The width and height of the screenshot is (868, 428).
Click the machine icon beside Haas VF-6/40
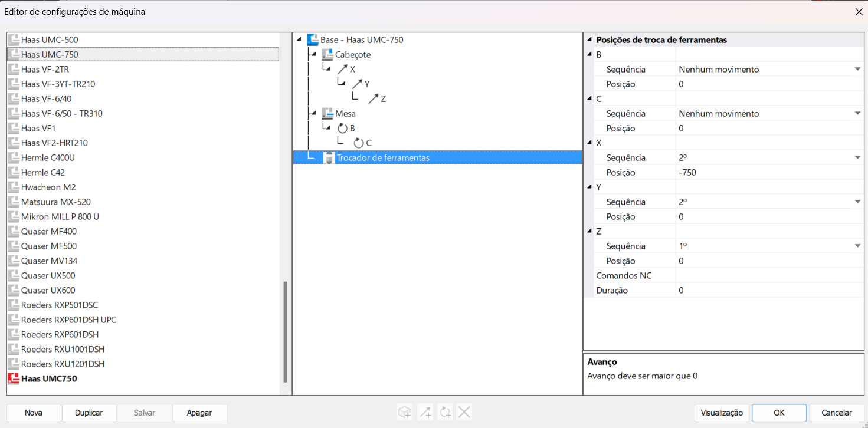pyautogui.click(x=14, y=98)
